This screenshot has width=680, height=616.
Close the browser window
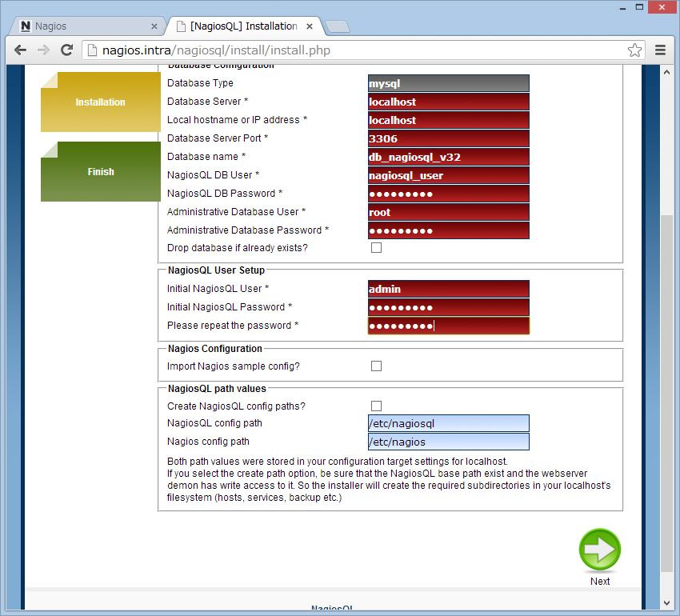point(662,7)
